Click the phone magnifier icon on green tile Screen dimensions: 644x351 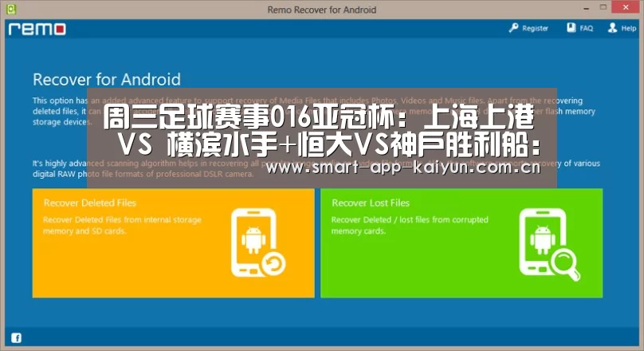coord(549,245)
